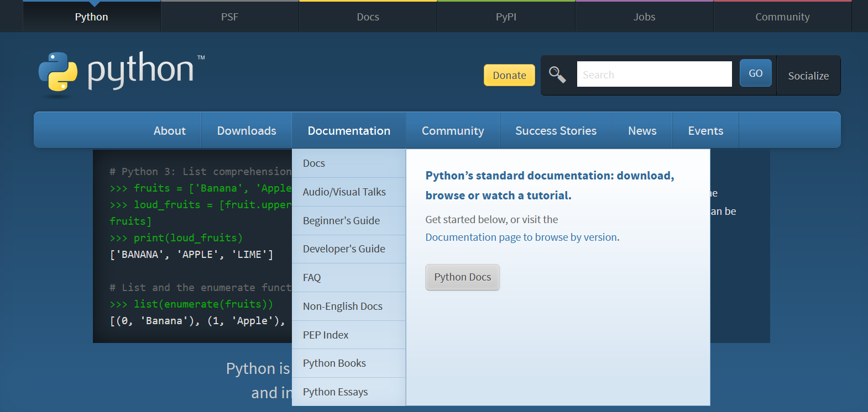Go to the PyPI top tab
Screen dimensions: 868x412
pyautogui.click(x=506, y=17)
